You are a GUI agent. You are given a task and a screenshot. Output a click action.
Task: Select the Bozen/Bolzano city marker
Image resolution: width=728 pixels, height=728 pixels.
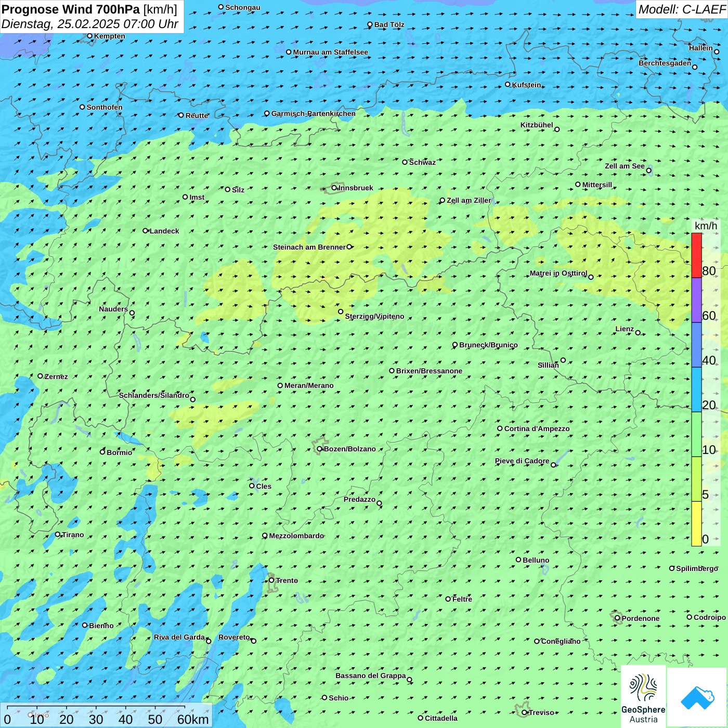320,449
